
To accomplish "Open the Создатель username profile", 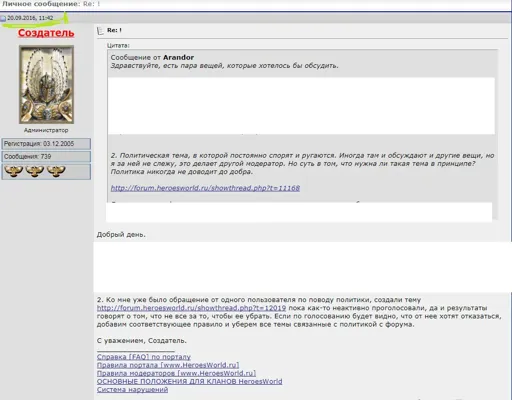I will 46,33.
